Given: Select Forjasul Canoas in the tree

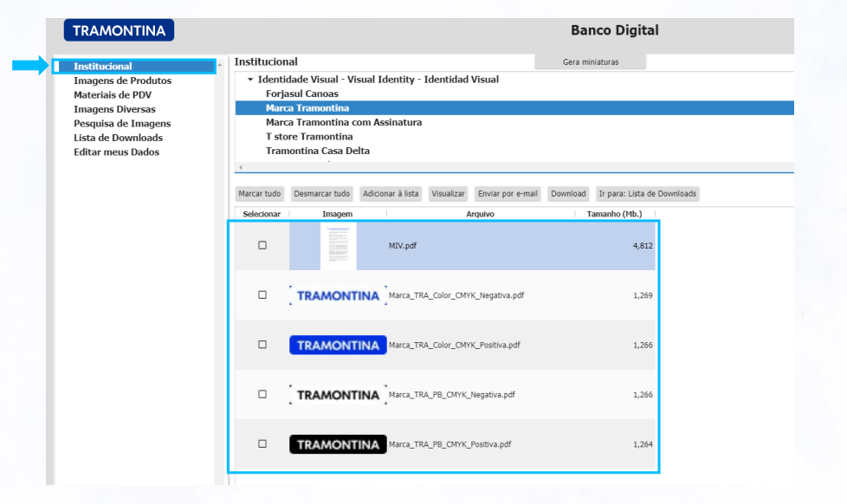Looking at the screenshot, I should click(x=302, y=94).
